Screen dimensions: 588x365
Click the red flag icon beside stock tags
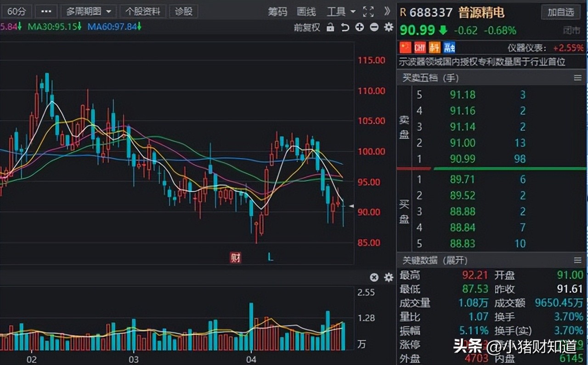[x=406, y=47]
